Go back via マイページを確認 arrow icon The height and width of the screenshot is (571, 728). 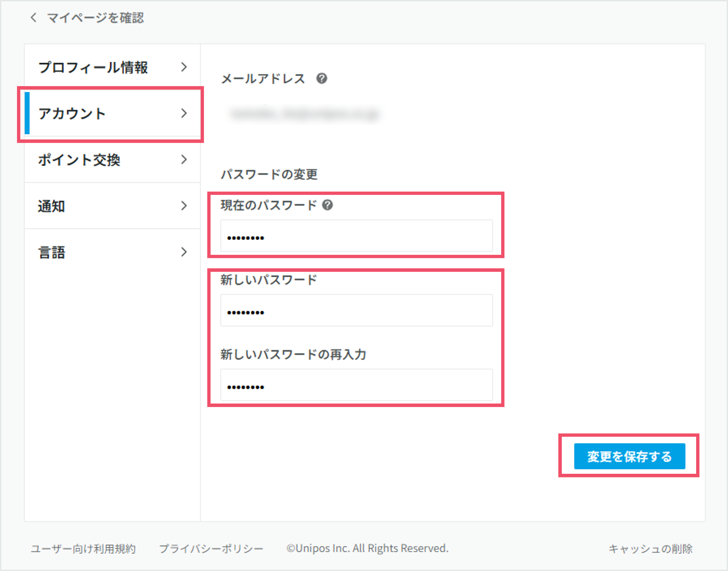pos(34,18)
